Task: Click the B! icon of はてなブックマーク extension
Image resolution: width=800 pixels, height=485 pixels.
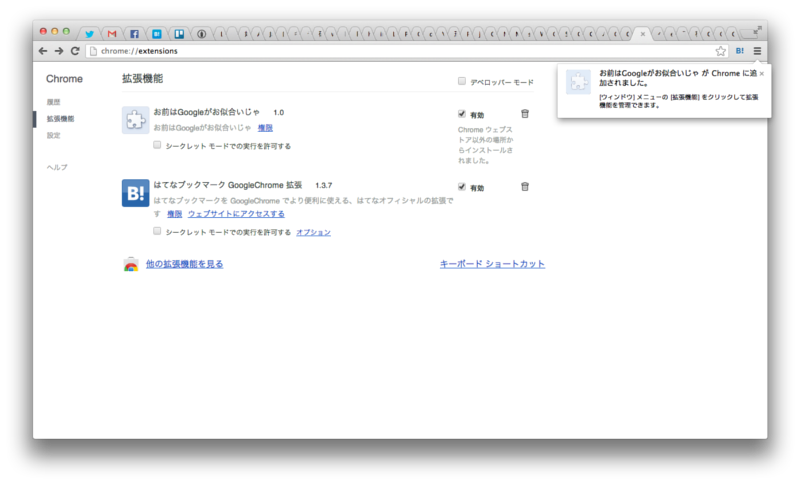Action: 135,193
